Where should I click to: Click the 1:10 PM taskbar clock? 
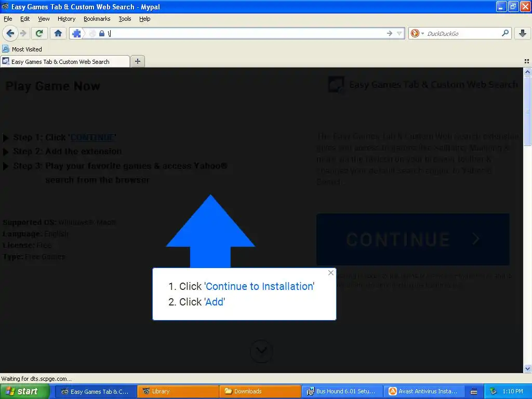(513, 391)
